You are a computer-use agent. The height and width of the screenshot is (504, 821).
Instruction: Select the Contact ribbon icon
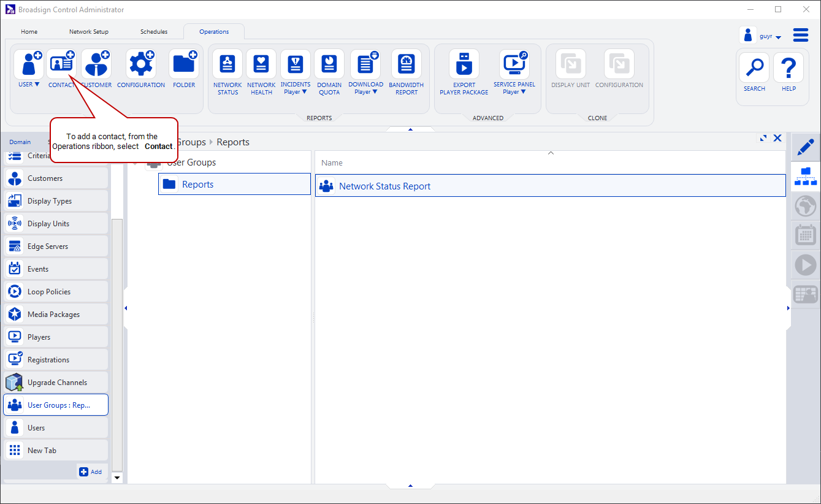tap(61, 64)
